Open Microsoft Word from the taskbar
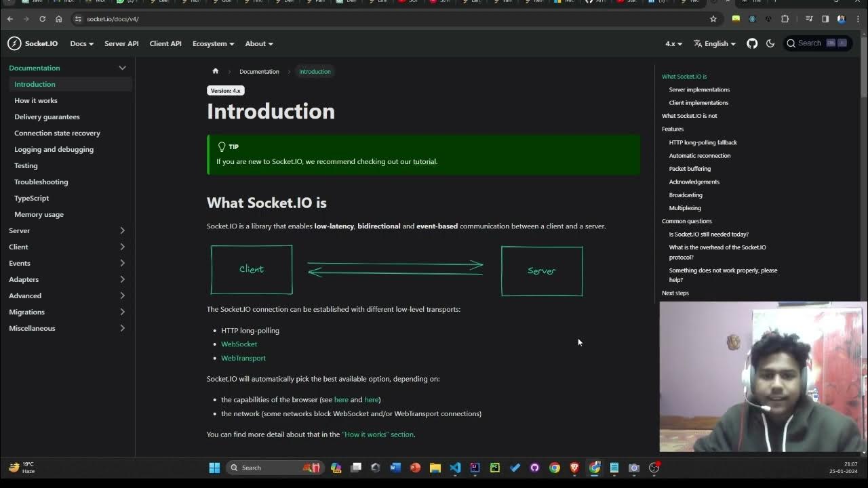The width and height of the screenshot is (868, 488). click(395, 468)
